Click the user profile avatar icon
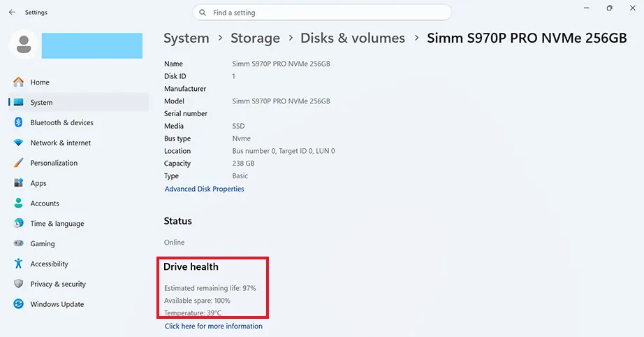 24,44
